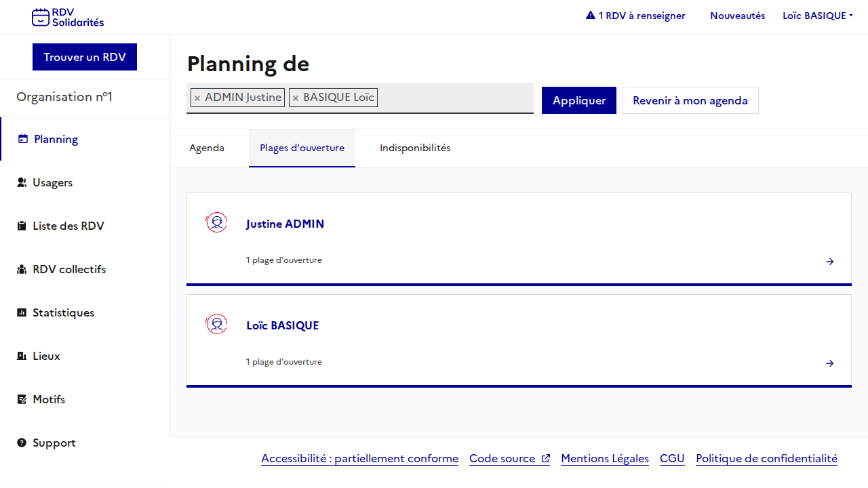Click inside the Planning de agent field
This screenshot has width=868, height=488.
(x=454, y=98)
